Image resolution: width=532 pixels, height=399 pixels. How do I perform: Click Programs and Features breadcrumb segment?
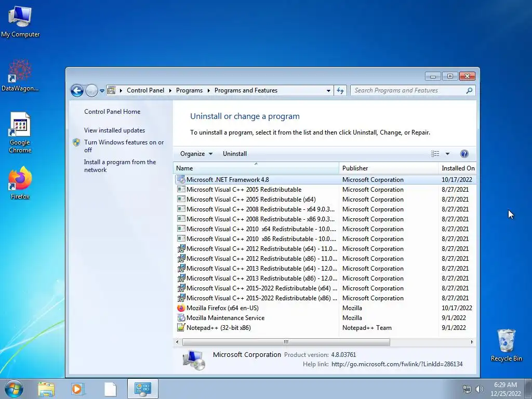point(246,90)
